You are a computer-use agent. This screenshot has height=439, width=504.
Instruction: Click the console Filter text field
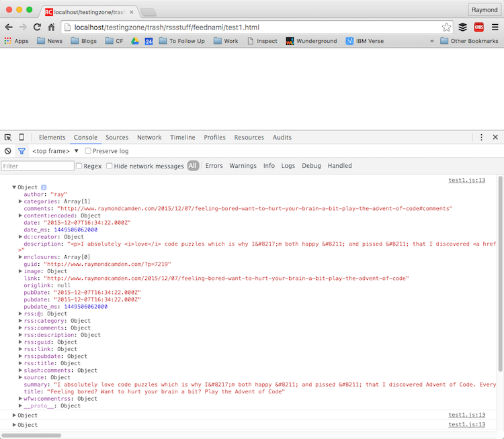pyautogui.click(x=38, y=166)
